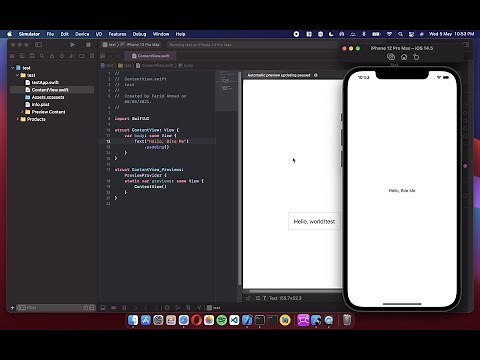Screen dimensions: 480x360
Task: Open Spotify from the Dock
Action: [x=222, y=320]
